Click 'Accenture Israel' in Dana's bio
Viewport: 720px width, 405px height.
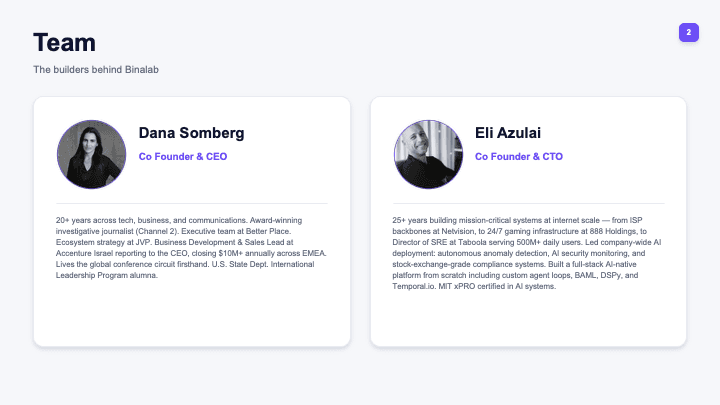coord(78,253)
